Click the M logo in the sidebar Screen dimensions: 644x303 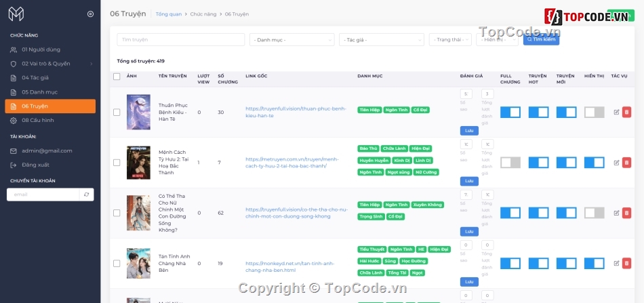(x=16, y=14)
